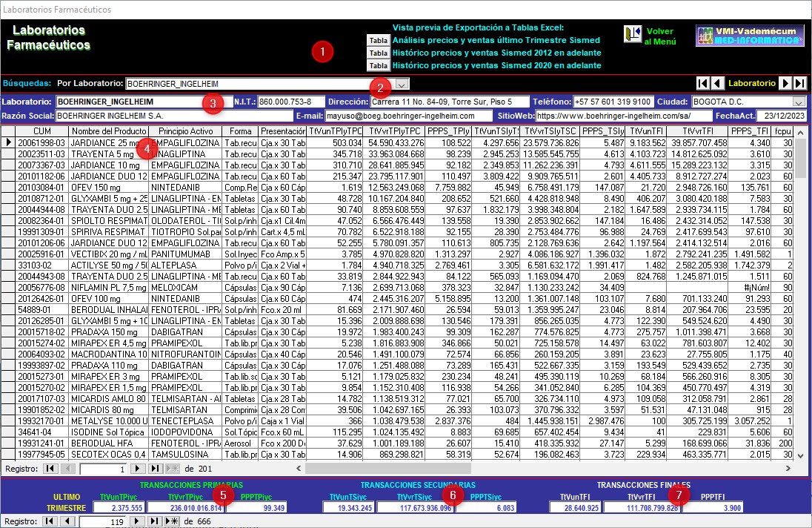Screen dimensions: 812x528
Task: Click the Dirección field
Action: pyautogui.click(x=450, y=102)
